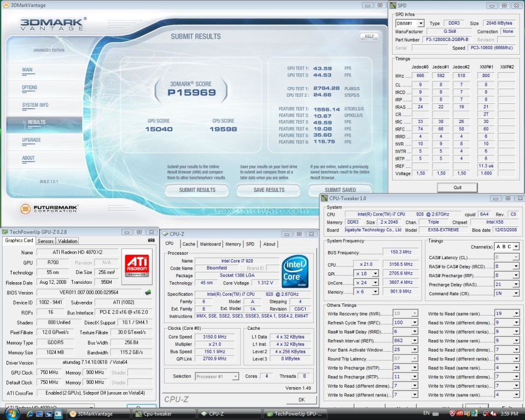Click the GPU-Z screenshot camera icon
525x420 pixels.
click(151, 240)
